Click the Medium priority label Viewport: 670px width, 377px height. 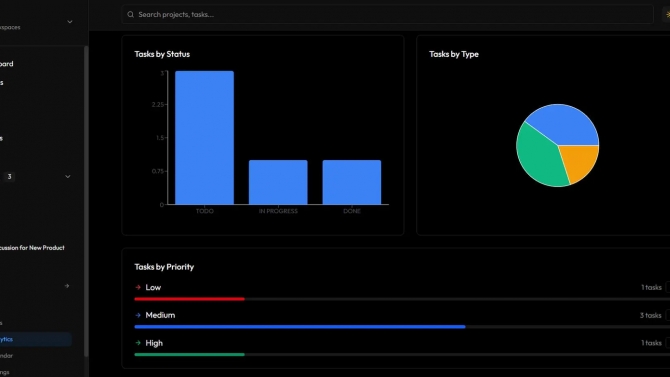click(160, 315)
